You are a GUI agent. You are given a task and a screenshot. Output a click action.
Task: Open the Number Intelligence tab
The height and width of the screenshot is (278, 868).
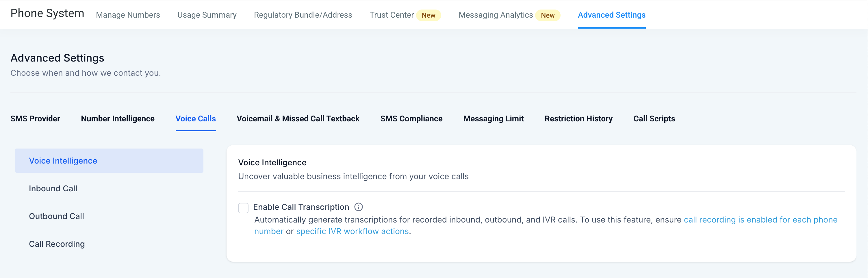point(118,118)
